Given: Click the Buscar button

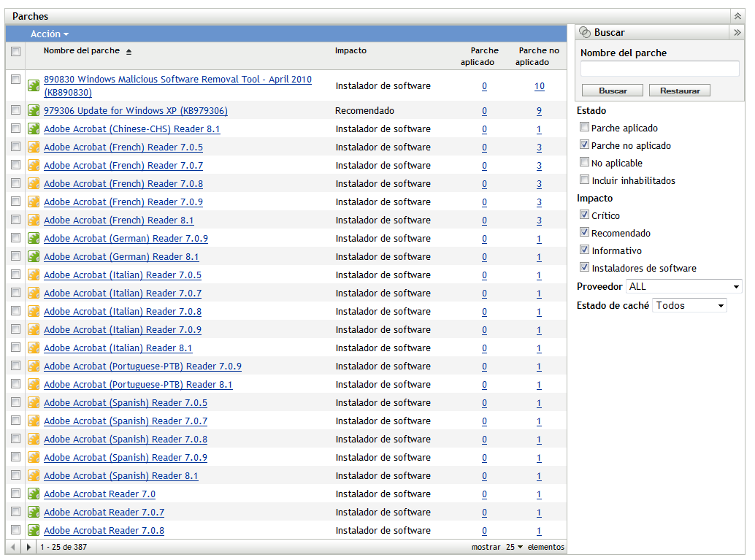Looking at the screenshot, I should [613, 91].
